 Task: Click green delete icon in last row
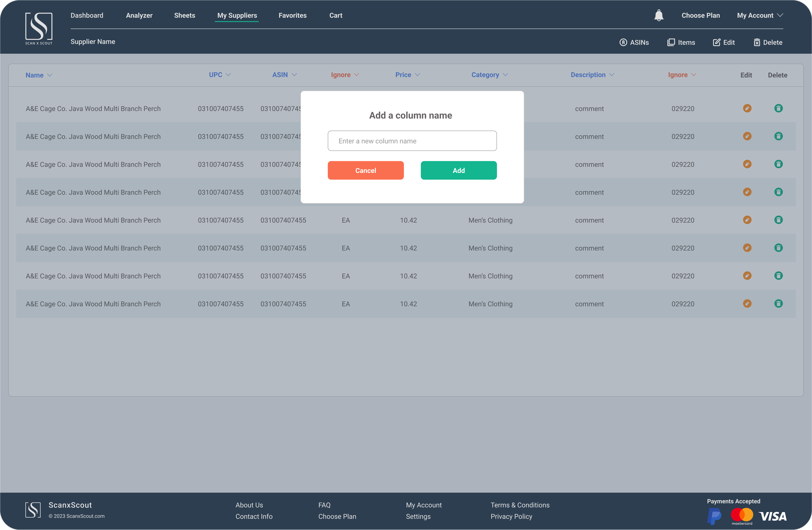(778, 304)
